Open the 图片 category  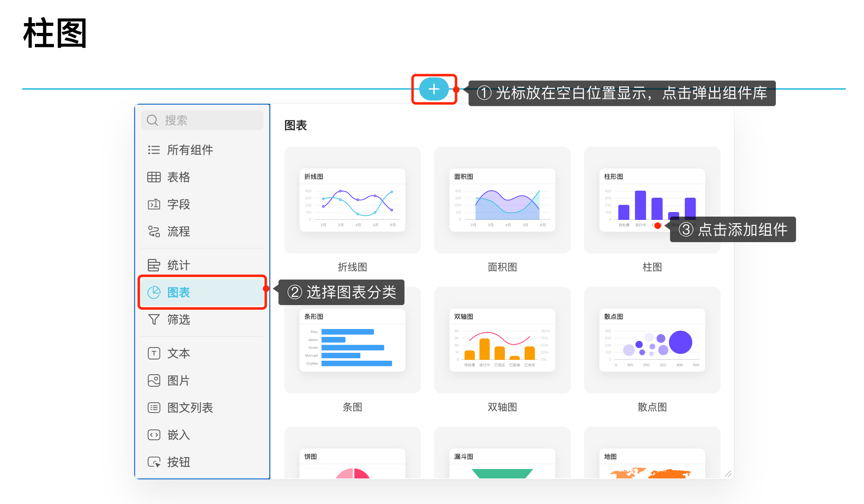(x=179, y=380)
